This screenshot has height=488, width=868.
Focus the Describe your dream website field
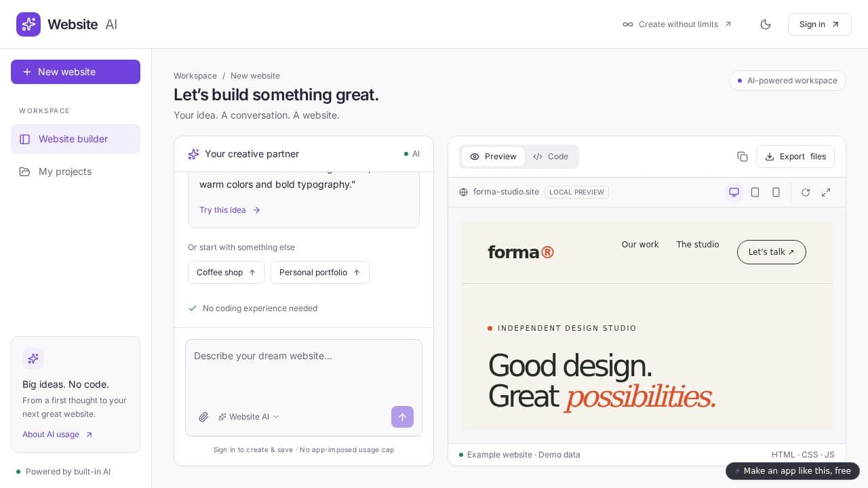[x=304, y=371]
